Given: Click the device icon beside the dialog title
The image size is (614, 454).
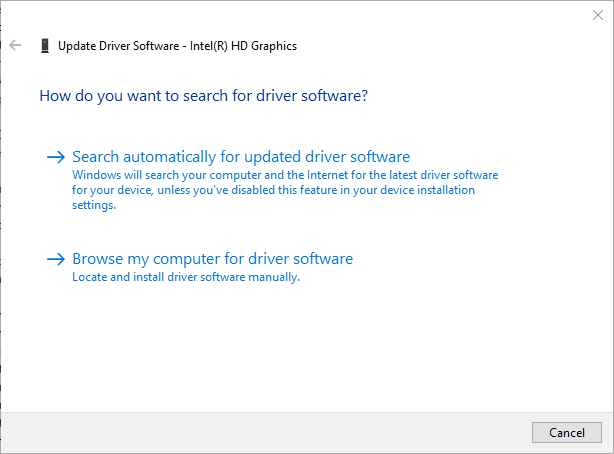Looking at the screenshot, I should (45, 46).
